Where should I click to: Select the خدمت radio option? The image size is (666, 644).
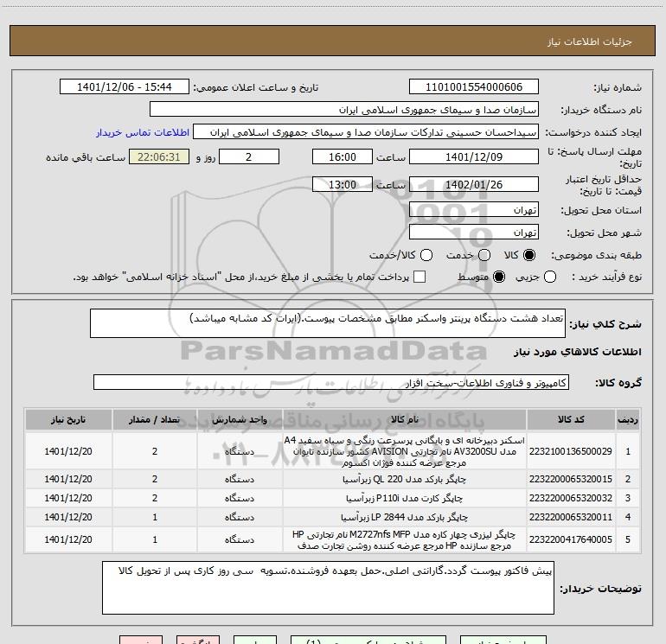[x=484, y=255]
